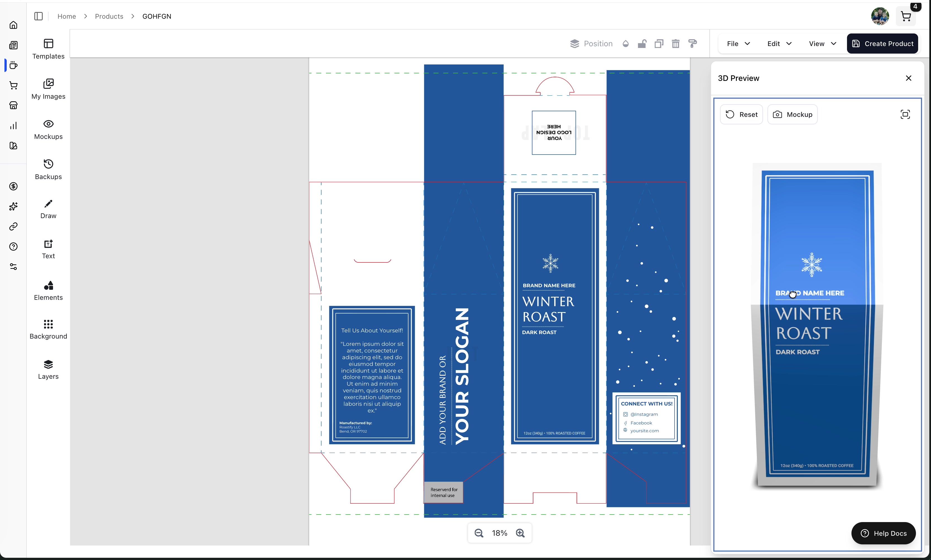The image size is (931, 560).
Task: Expand the Edit dropdown menu
Action: (x=779, y=44)
